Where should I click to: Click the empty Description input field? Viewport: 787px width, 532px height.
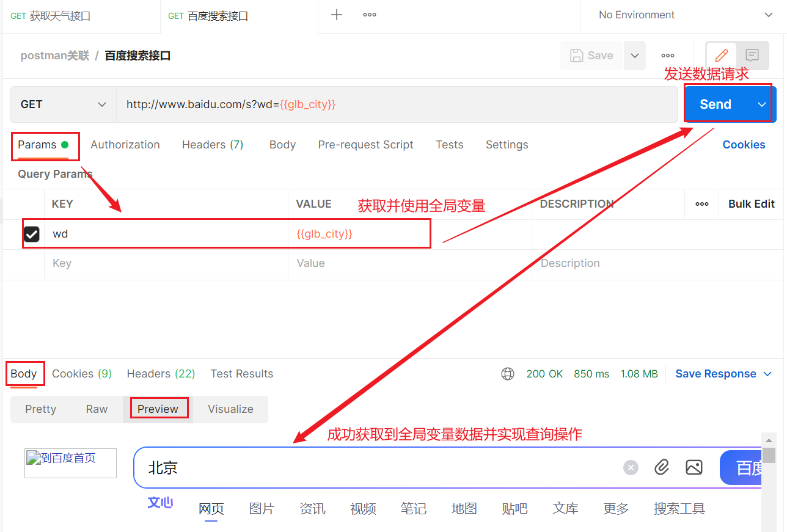(x=657, y=264)
